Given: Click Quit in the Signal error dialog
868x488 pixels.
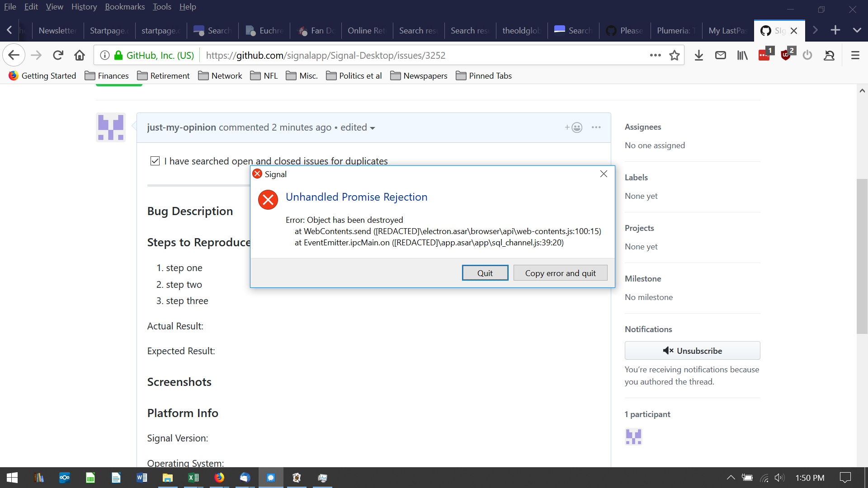Looking at the screenshot, I should 485,273.
